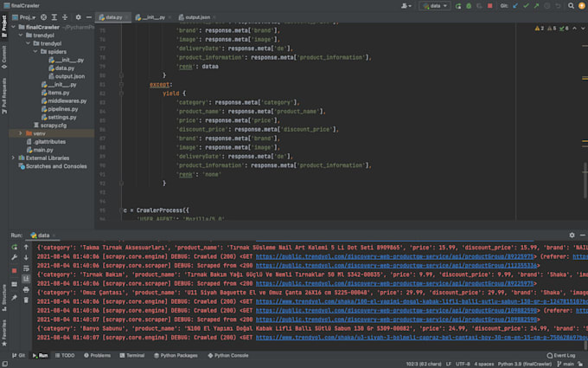This screenshot has height=368, width=588.
Task: Open the Python Packages tool window
Action: pyautogui.click(x=176, y=355)
